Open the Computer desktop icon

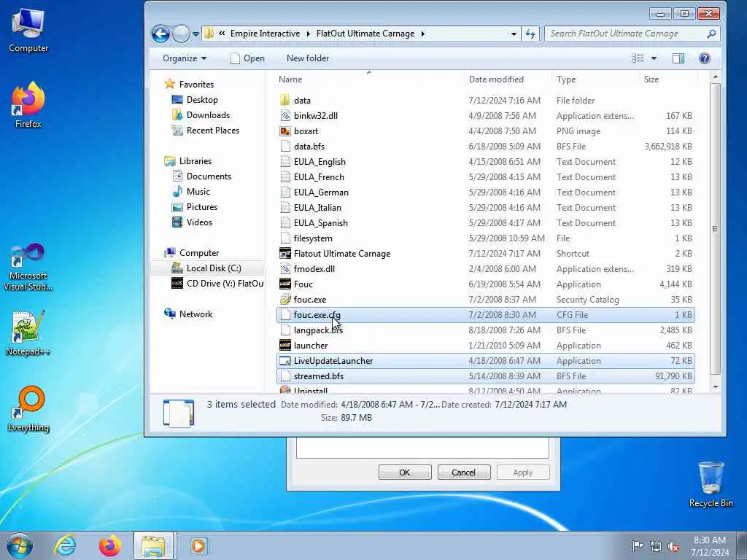[28, 29]
